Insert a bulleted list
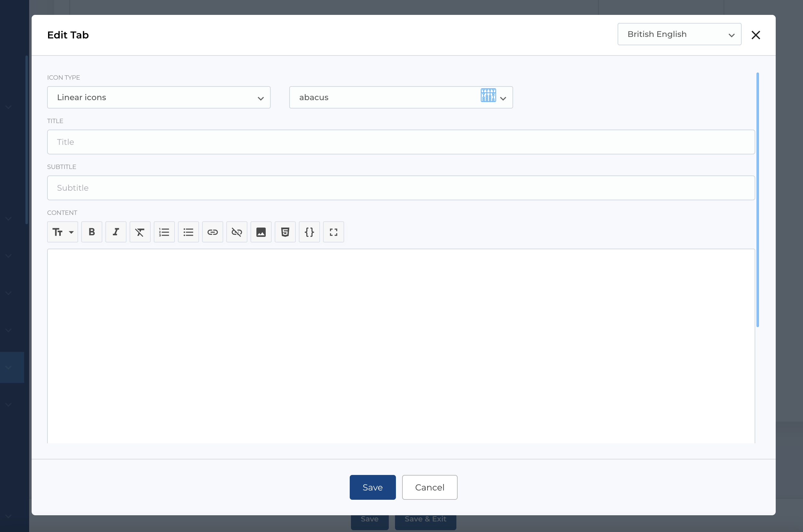 tap(188, 232)
